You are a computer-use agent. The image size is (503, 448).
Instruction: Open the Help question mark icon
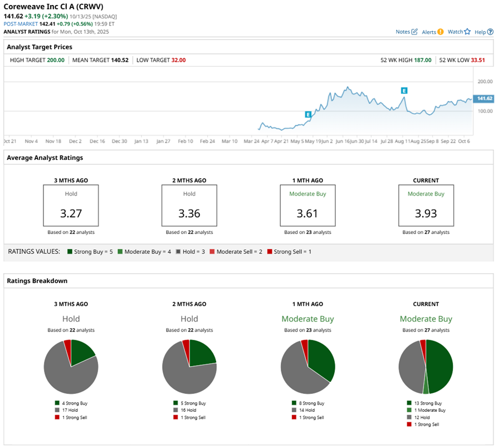click(490, 32)
